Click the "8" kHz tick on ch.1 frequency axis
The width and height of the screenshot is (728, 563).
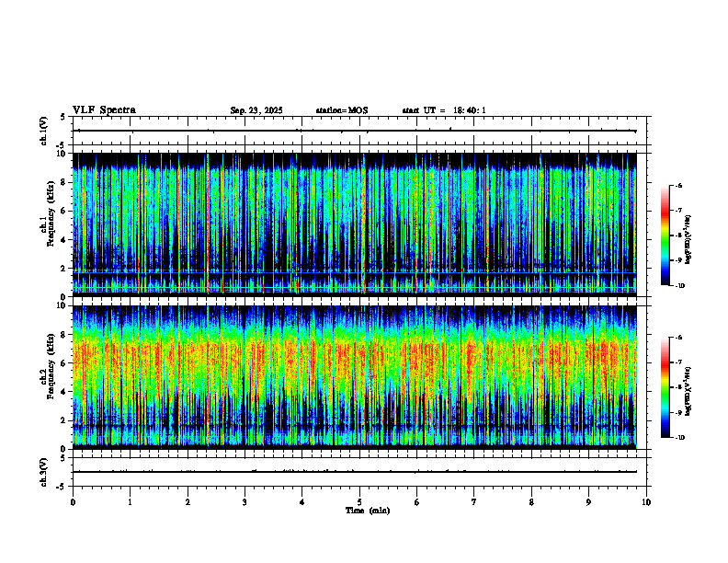pos(64,182)
